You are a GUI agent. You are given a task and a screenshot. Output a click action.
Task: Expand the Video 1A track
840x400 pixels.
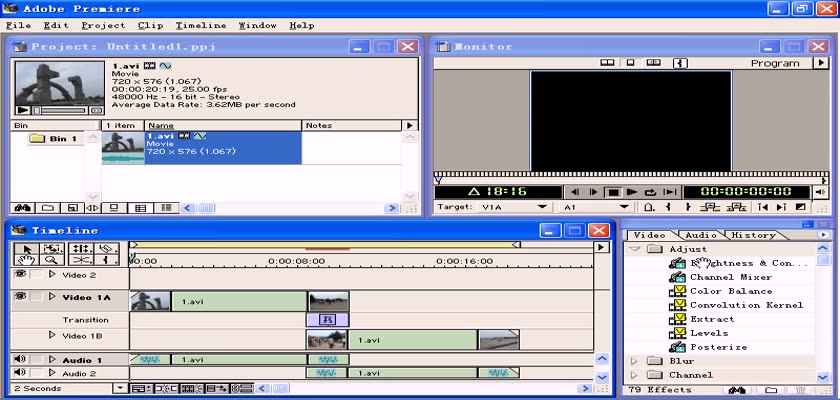click(x=52, y=297)
